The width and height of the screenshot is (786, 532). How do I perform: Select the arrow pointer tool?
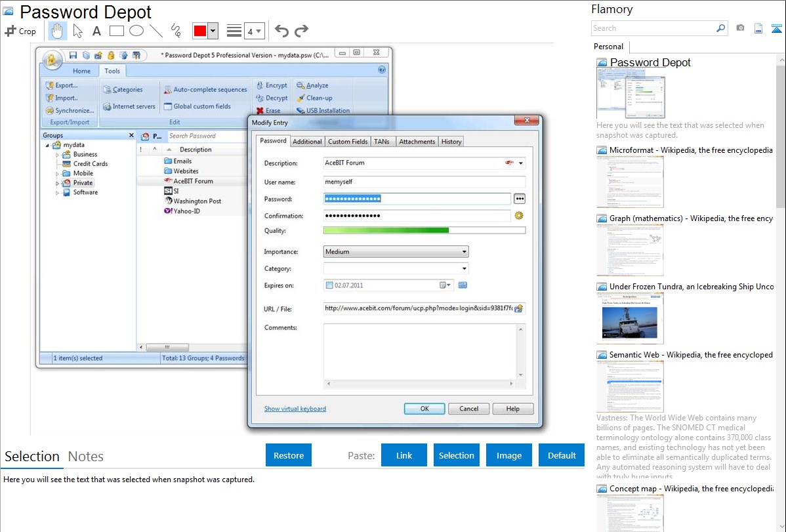pyautogui.click(x=77, y=31)
